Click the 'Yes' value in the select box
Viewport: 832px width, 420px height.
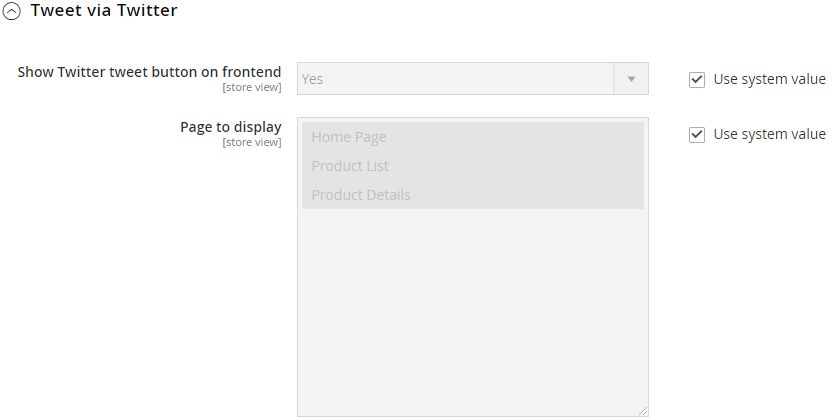(313, 79)
